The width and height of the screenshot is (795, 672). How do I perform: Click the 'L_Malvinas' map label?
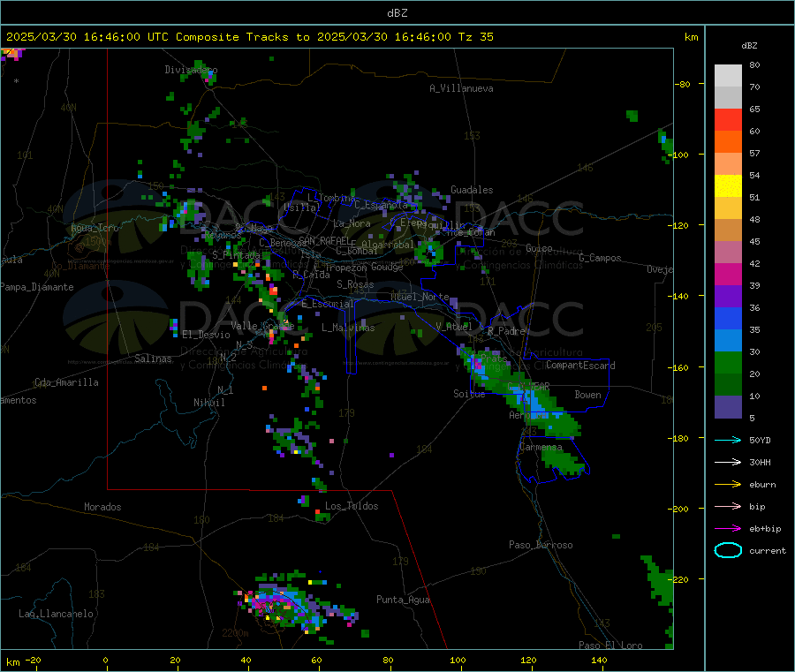click(348, 328)
